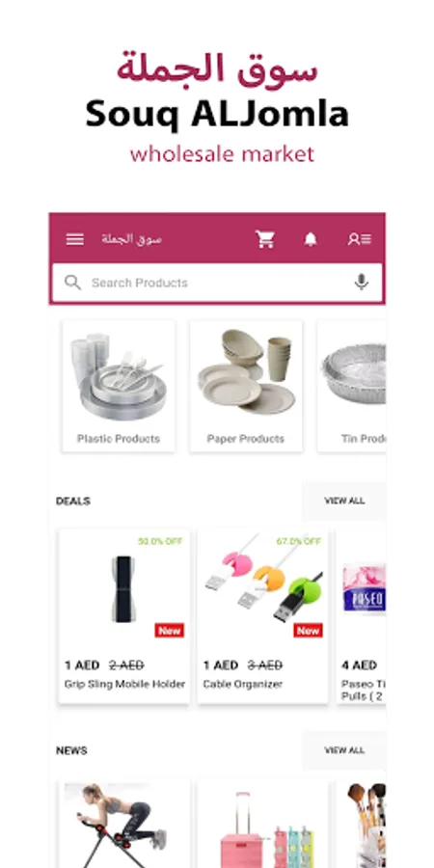434x868 pixels.
Task: Open the Cable Organizer deal
Action: (262, 616)
